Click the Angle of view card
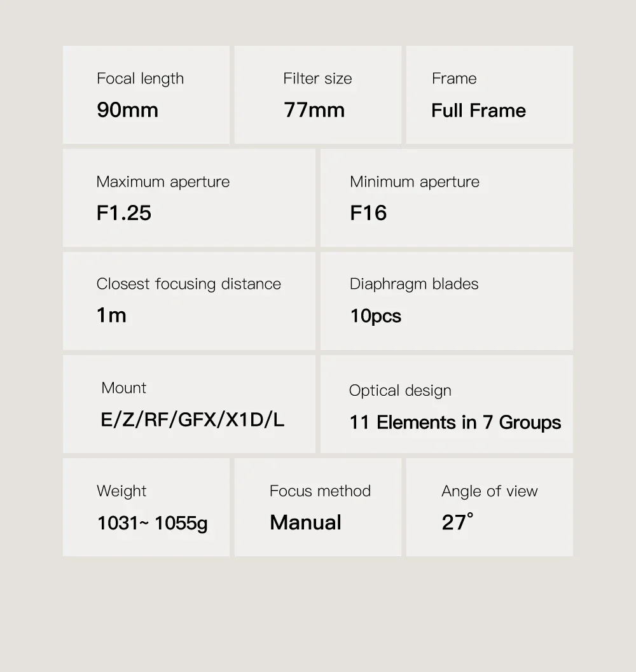This screenshot has height=672, width=636. (x=490, y=507)
